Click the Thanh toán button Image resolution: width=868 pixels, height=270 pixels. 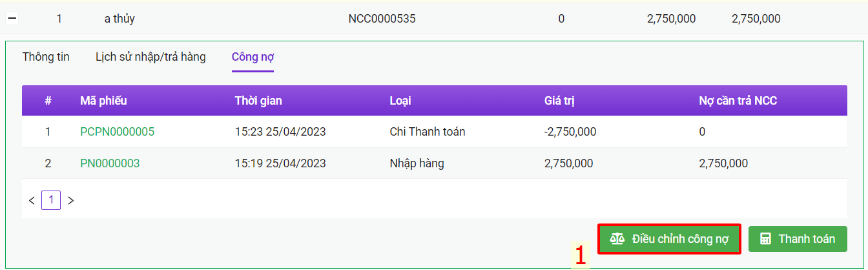click(x=798, y=239)
